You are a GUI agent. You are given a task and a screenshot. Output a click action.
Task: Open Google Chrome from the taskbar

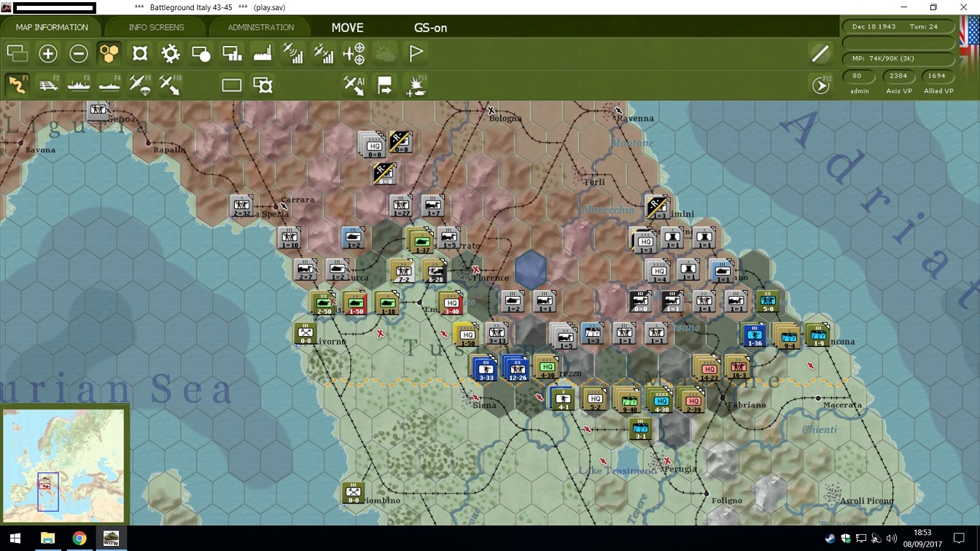[79, 539]
